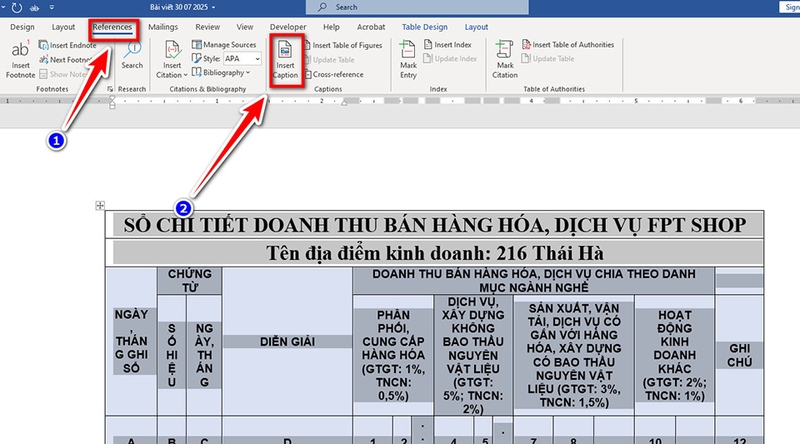Screen dimensions: 800x444
Task: Expand the Bibliography dropdown
Action: [x=221, y=72]
